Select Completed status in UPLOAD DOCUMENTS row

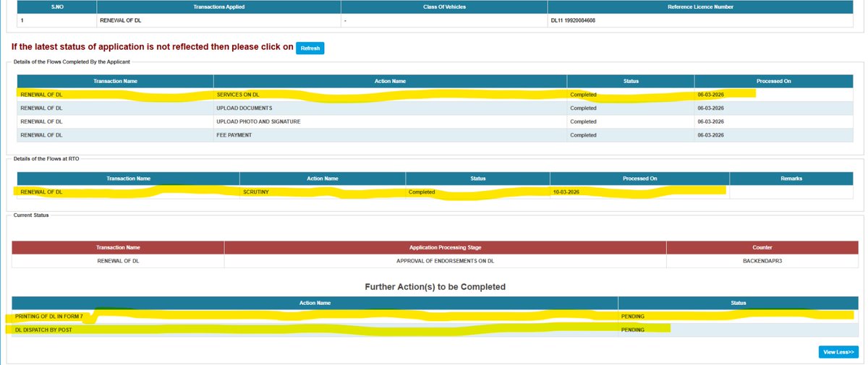583,108
